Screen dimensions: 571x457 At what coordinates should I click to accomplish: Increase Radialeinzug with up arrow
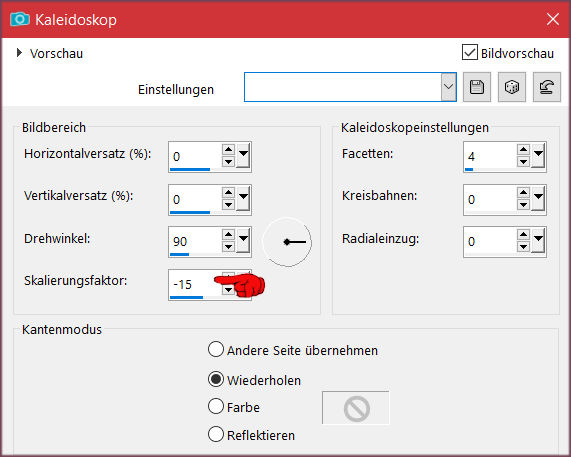[523, 235]
